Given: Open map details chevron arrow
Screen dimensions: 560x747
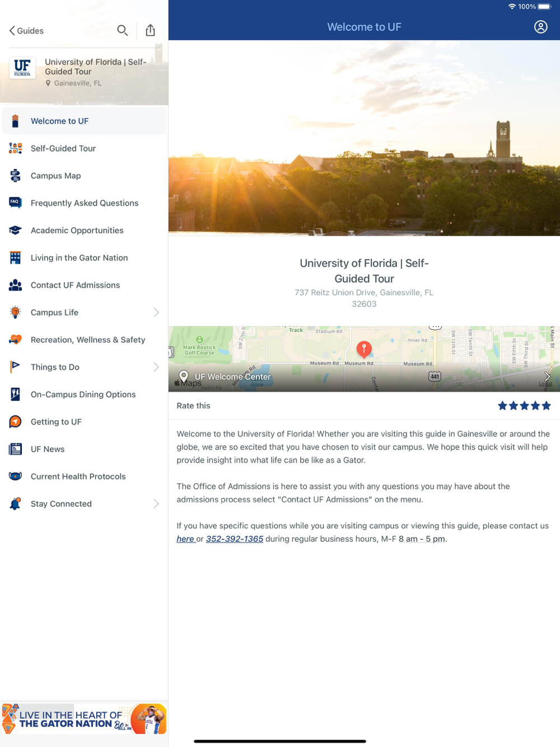Looking at the screenshot, I should click(x=547, y=377).
